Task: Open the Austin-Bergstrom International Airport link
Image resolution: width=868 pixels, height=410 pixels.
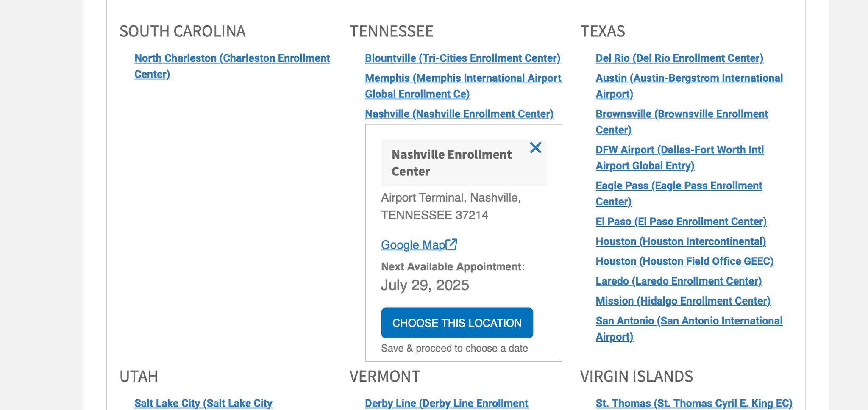Action: click(689, 78)
